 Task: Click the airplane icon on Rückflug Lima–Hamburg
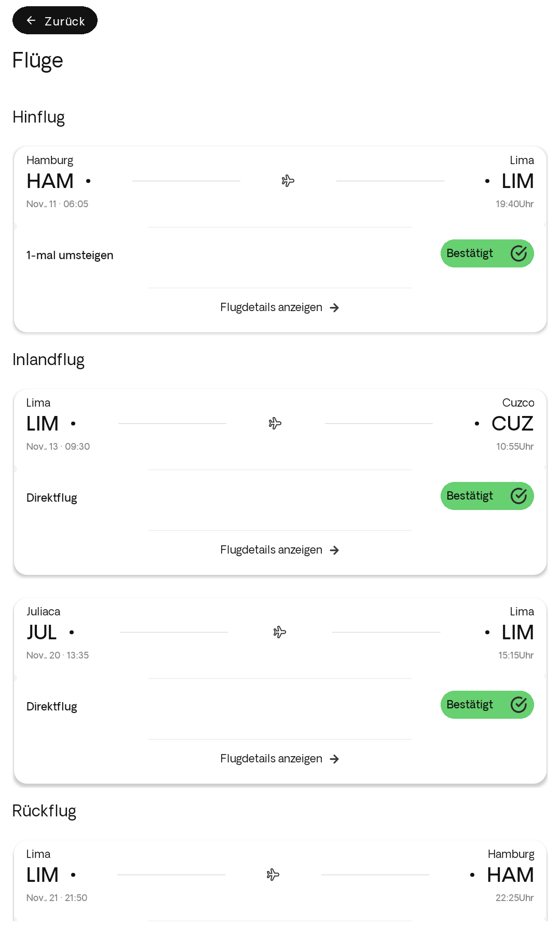pos(273,875)
